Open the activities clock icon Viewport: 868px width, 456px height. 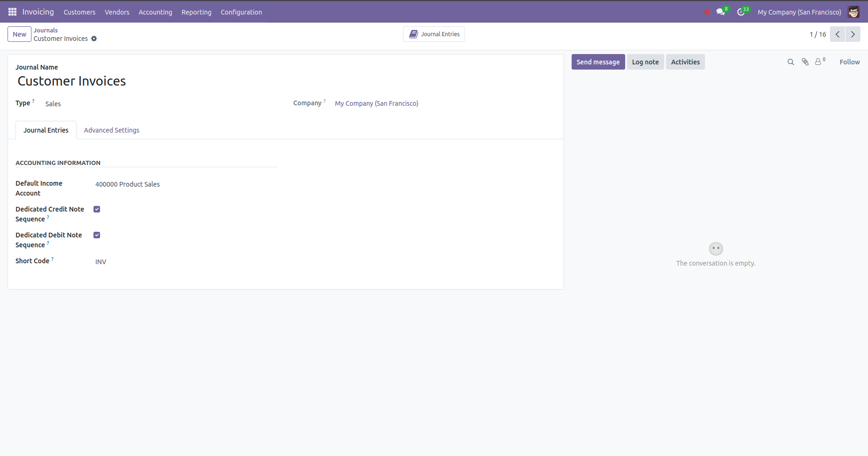tap(741, 12)
